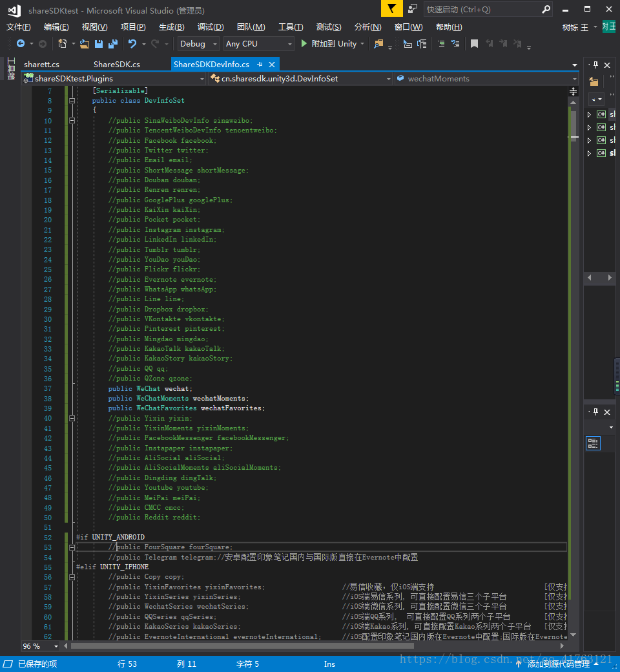Viewport: 620px width, 672px height.
Task: Click the feedback icon next to Quick Launch
Action: (413, 8)
